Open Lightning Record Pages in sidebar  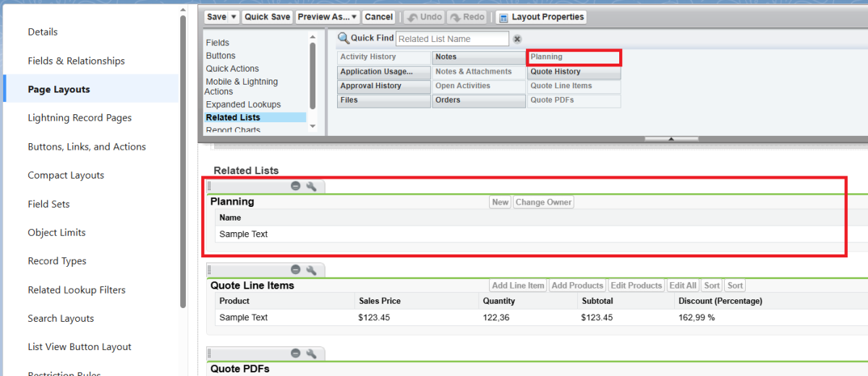80,118
